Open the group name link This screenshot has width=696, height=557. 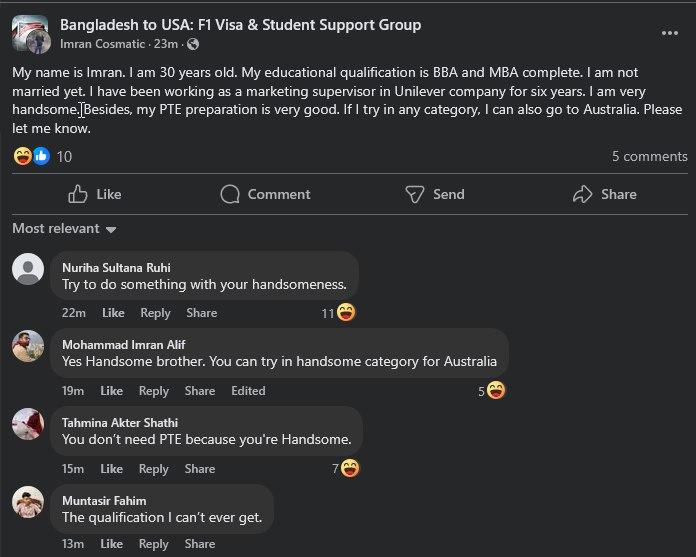[x=240, y=25]
